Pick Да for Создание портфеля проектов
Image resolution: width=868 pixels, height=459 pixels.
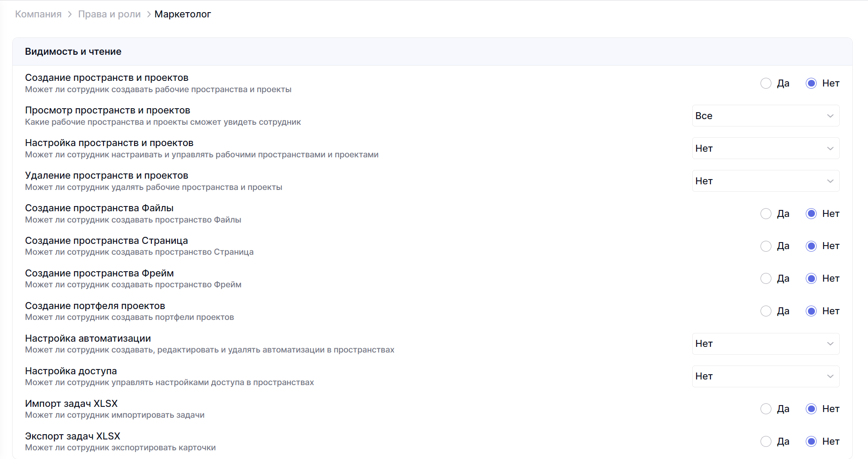pyautogui.click(x=766, y=311)
